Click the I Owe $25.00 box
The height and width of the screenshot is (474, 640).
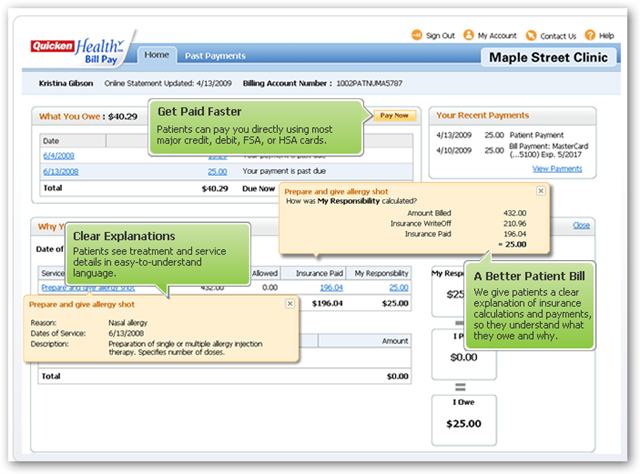(x=464, y=420)
